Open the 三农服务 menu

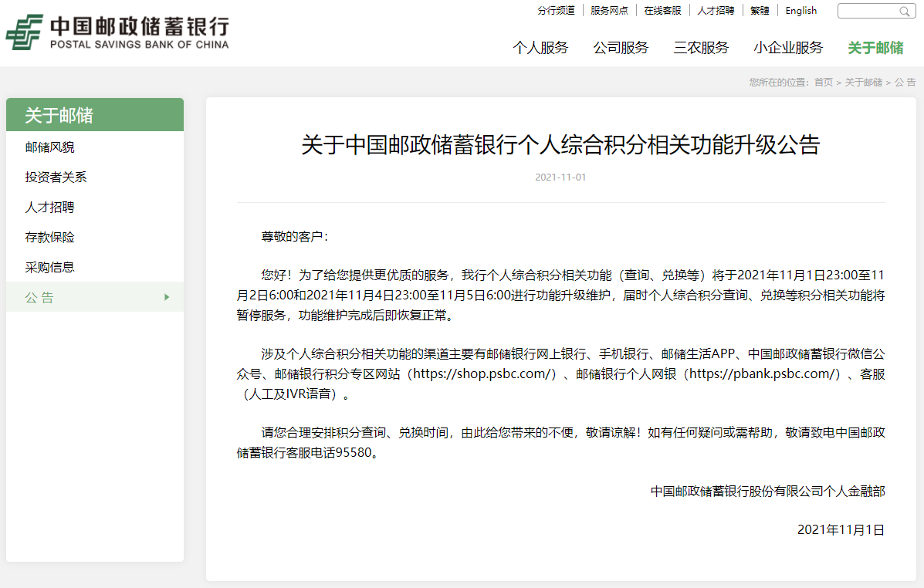[x=701, y=48]
